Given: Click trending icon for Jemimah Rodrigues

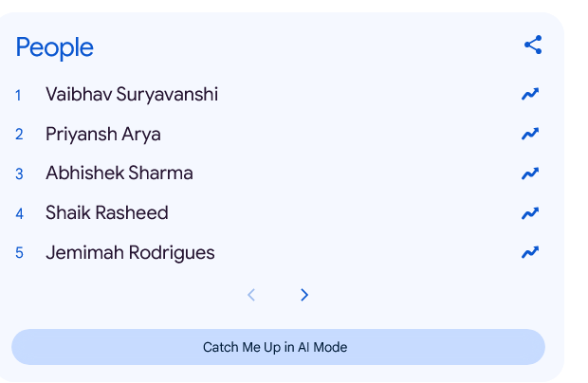Looking at the screenshot, I should click(x=530, y=252).
